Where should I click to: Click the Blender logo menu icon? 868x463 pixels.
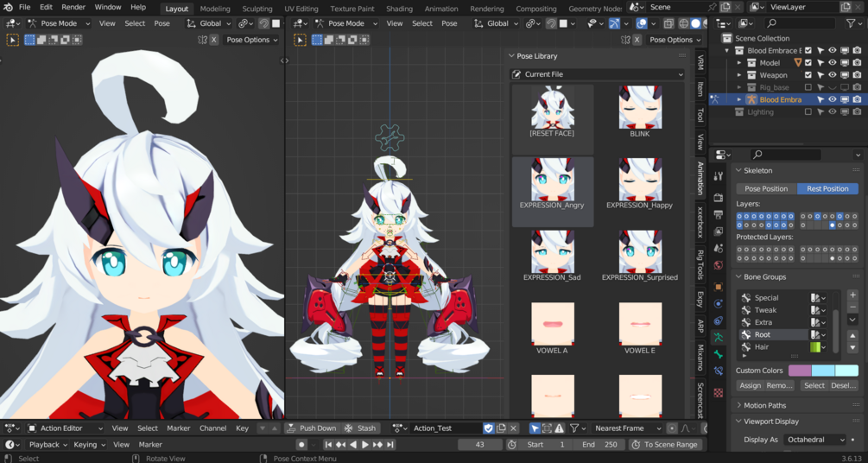(x=9, y=8)
